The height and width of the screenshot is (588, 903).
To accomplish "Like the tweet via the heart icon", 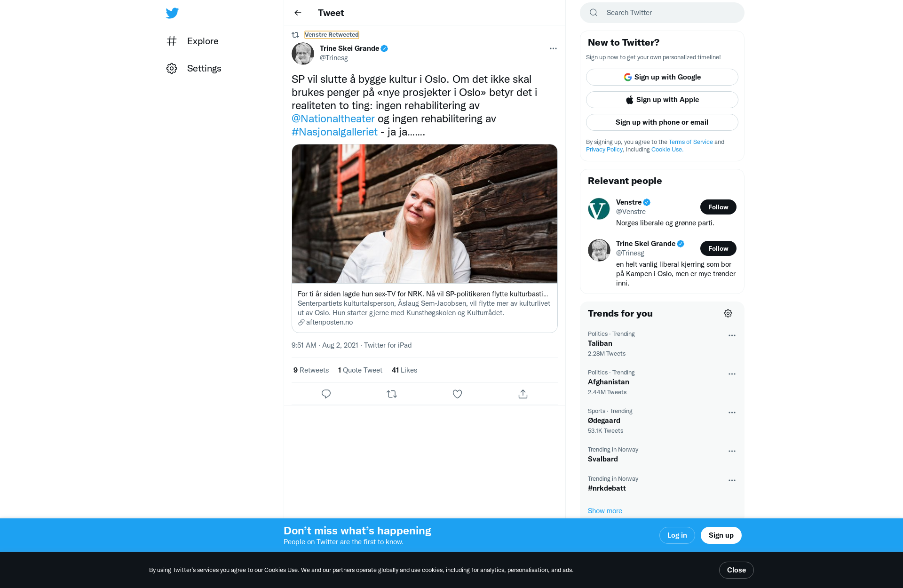I will 457,394.
